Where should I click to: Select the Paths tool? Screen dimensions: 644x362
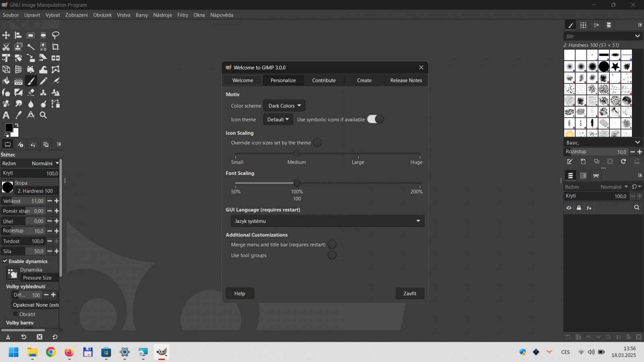pos(56,104)
